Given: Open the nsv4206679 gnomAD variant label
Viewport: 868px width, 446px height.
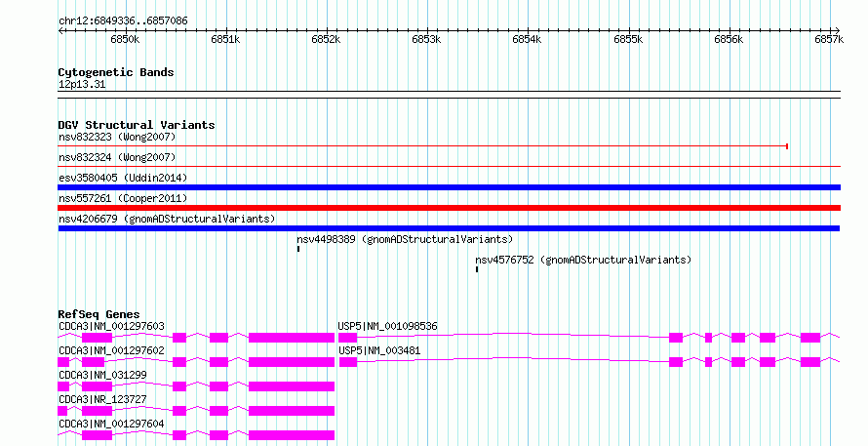Looking at the screenshot, I should pyautogui.click(x=167, y=219).
